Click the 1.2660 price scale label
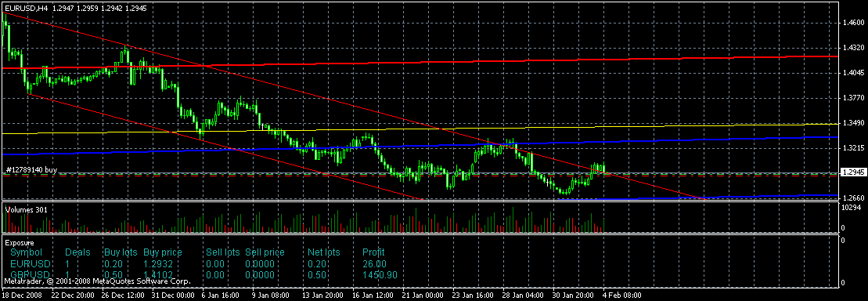 pyautogui.click(x=853, y=198)
